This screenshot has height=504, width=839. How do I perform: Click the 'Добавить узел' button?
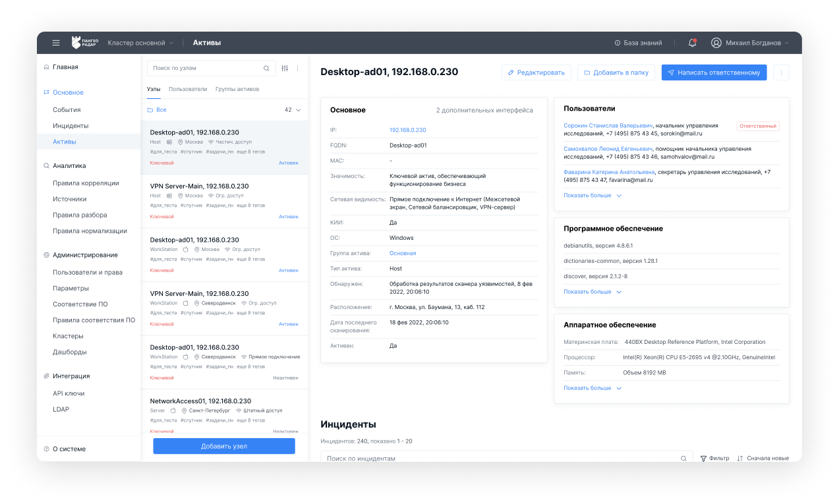coord(224,446)
